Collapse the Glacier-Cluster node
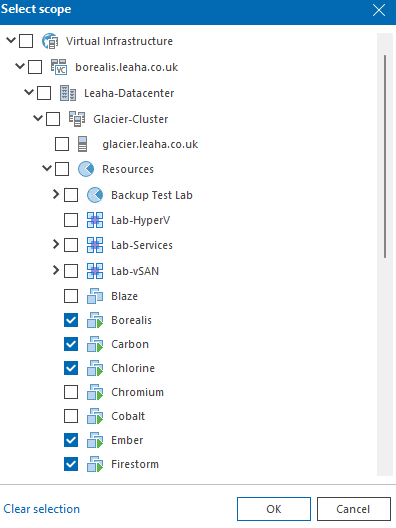 (x=38, y=118)
